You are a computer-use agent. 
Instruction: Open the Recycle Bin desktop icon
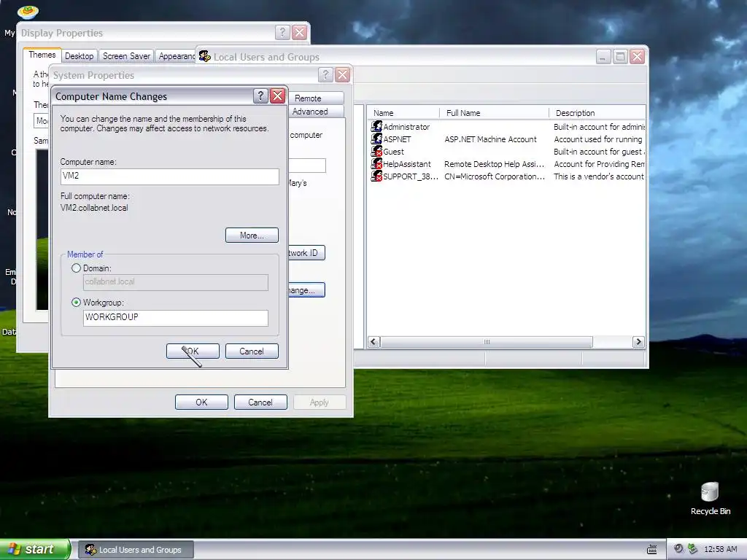point(710,499)
